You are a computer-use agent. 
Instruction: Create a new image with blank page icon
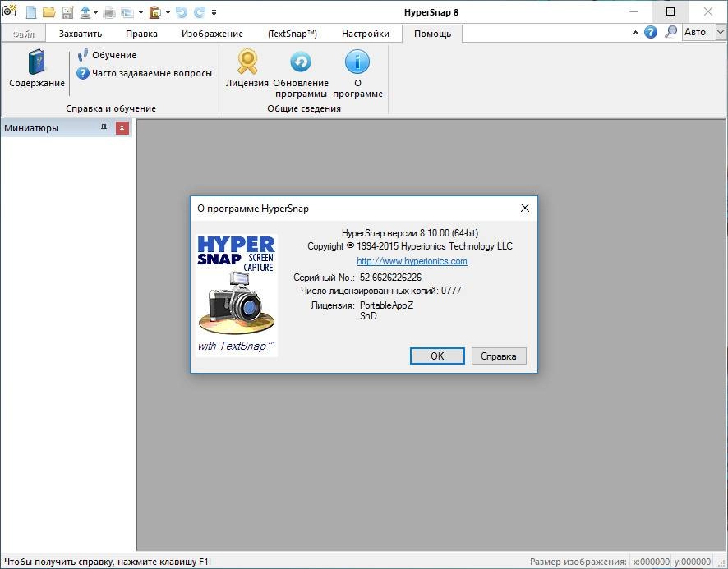pyautogui.click(x=31, y=12)
